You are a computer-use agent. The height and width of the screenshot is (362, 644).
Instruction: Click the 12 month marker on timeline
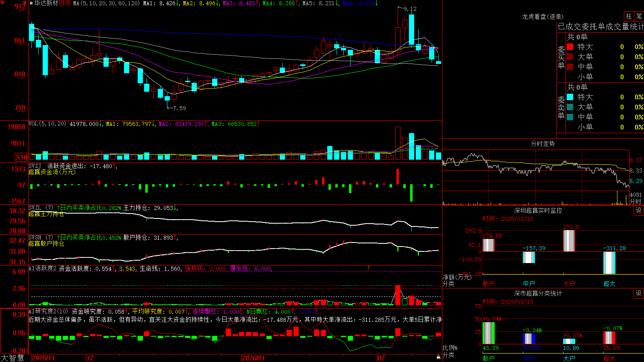coord(90,358)
